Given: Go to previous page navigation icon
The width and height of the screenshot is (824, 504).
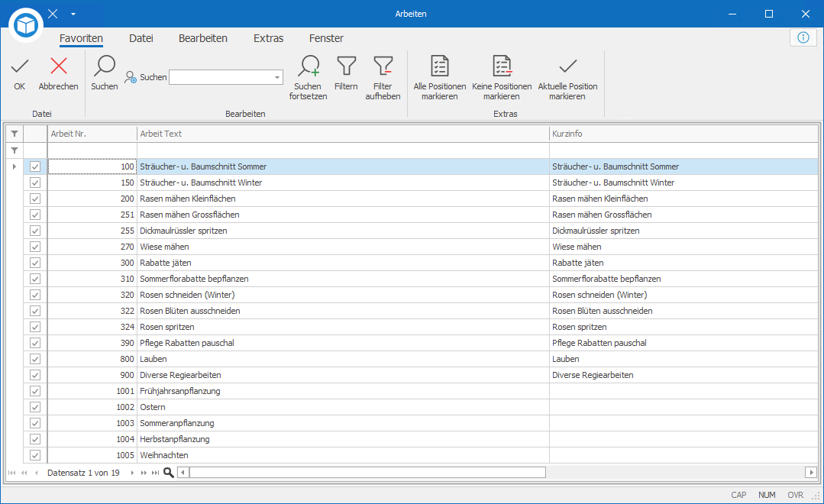Looking at the screenshot, I should 24,473.
